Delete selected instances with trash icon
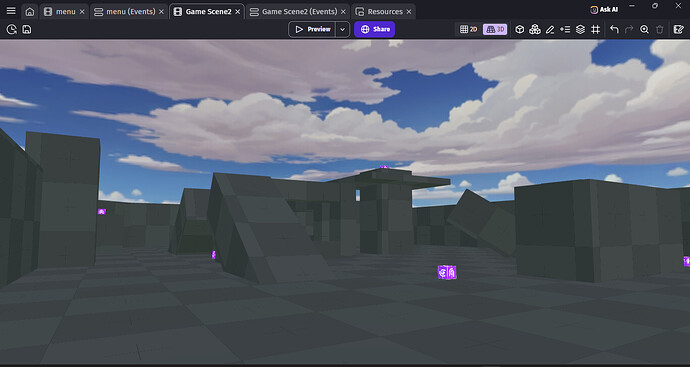Screen dimensions: 690x367 click(x=660, y=29)
